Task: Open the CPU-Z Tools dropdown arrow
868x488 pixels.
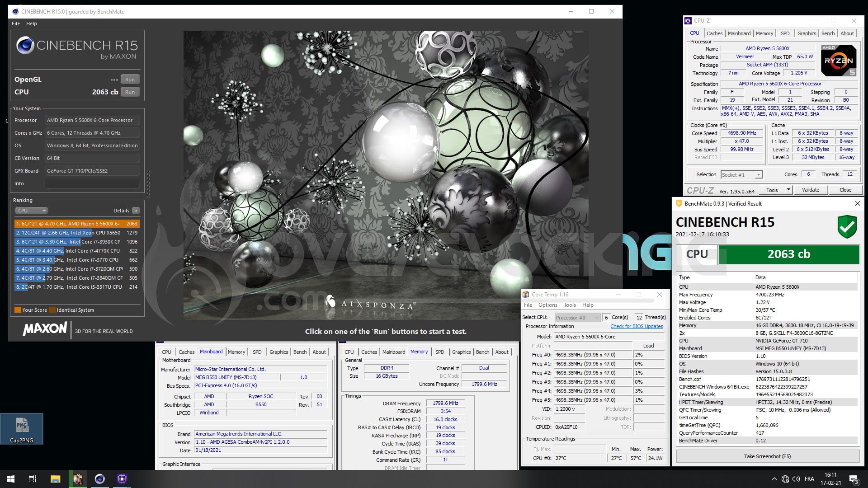Action: pos(788,190)
